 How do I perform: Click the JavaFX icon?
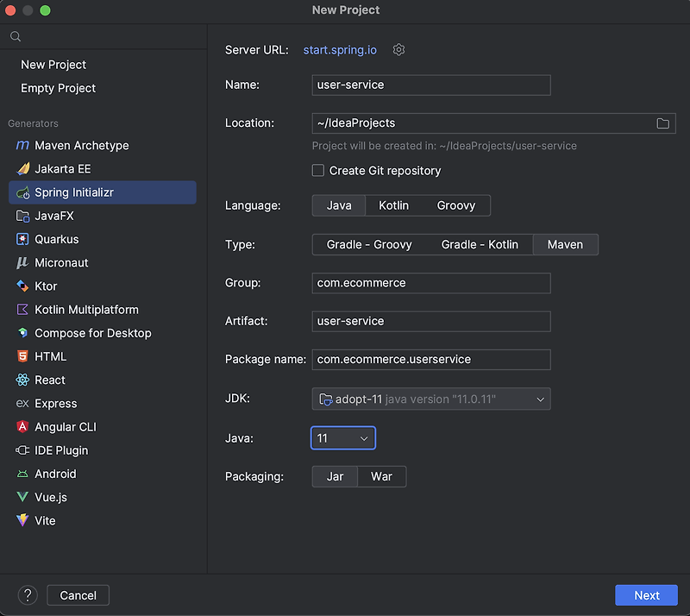point(22,216)
